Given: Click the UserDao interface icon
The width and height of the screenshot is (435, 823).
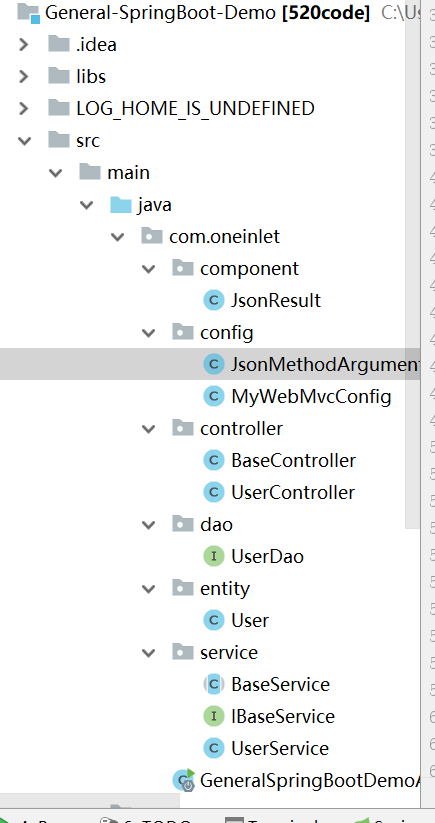Looking at the screenshot, I should [214, 556].
